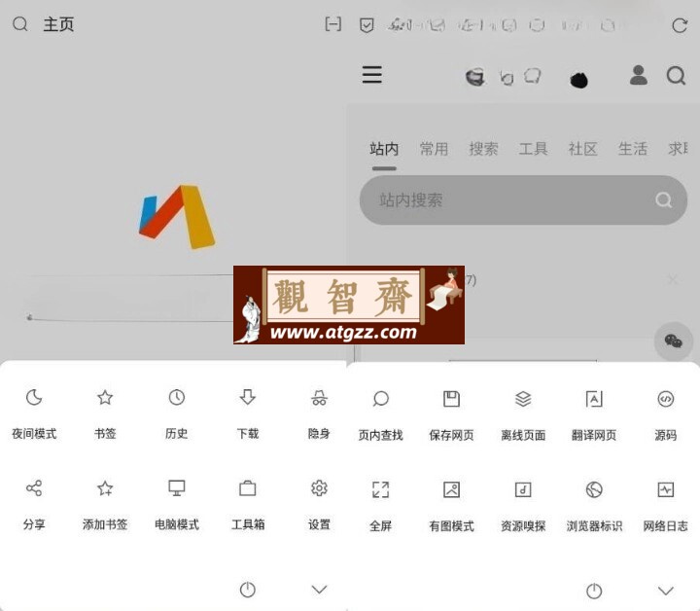Tap the website header search magnifier
Image resolution: width=700 pixels, height=611 pixels.
tap(676, 76)
